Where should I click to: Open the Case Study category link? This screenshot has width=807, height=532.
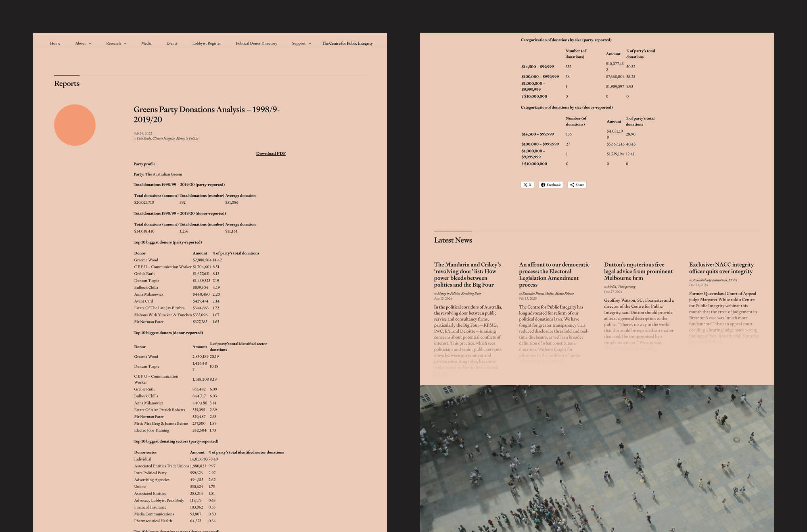tap(144, 138)
